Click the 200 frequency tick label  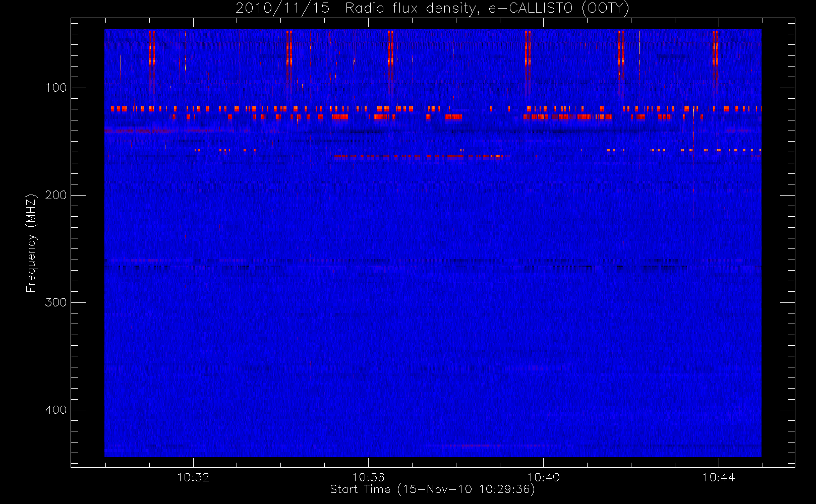[x=56, y=195]
